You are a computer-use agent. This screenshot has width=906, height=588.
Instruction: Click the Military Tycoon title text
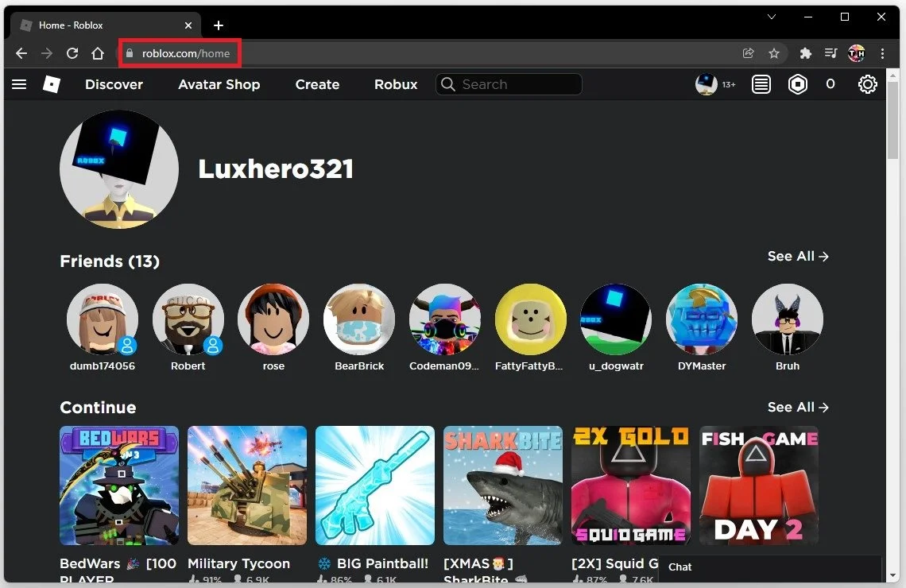tap(238, 563)
